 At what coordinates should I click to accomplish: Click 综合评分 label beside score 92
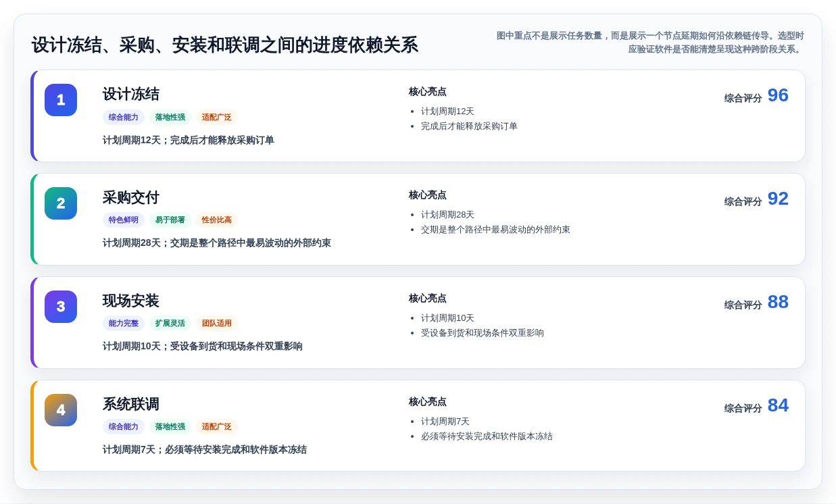(743, 201)
